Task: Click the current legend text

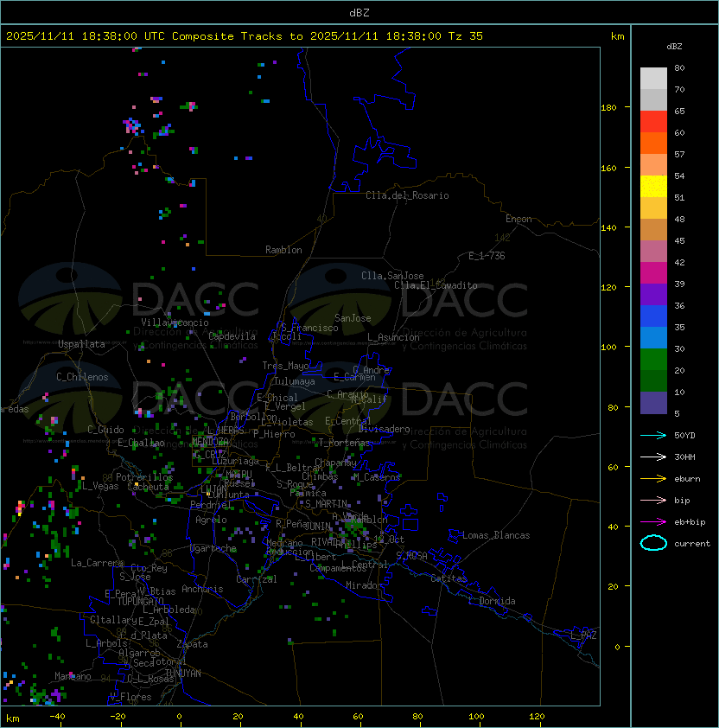Action: (x=692, y=544)
